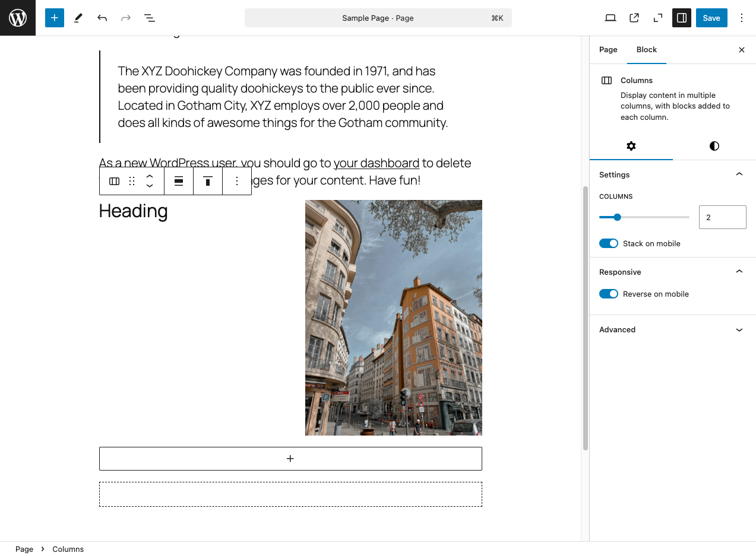This screenshot has width=756, height=556.
Task: Undo the last change
Action: point(102,18)
